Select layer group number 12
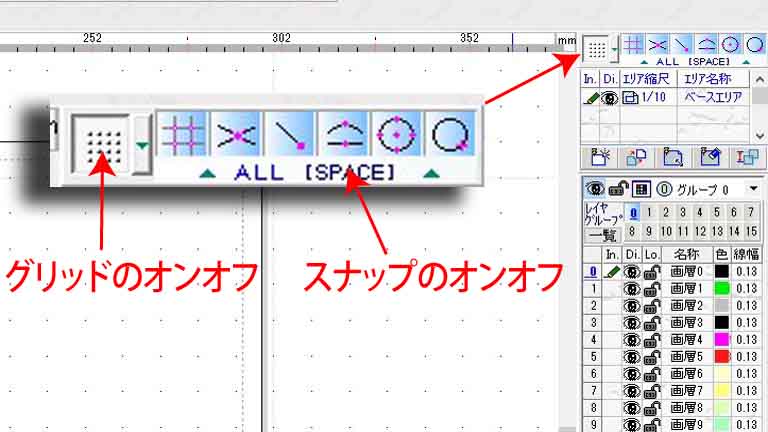Viewport: 768px width, 432px height. (700, 231)
